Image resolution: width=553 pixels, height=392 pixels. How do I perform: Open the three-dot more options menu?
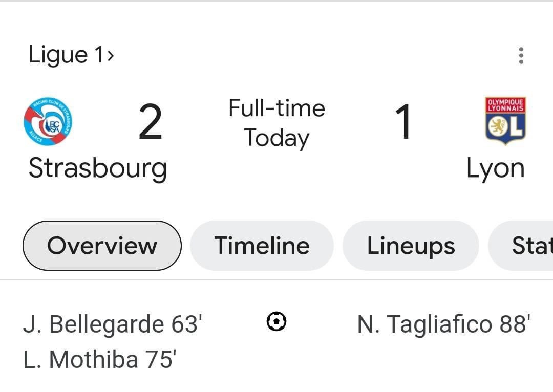[521, 55]
